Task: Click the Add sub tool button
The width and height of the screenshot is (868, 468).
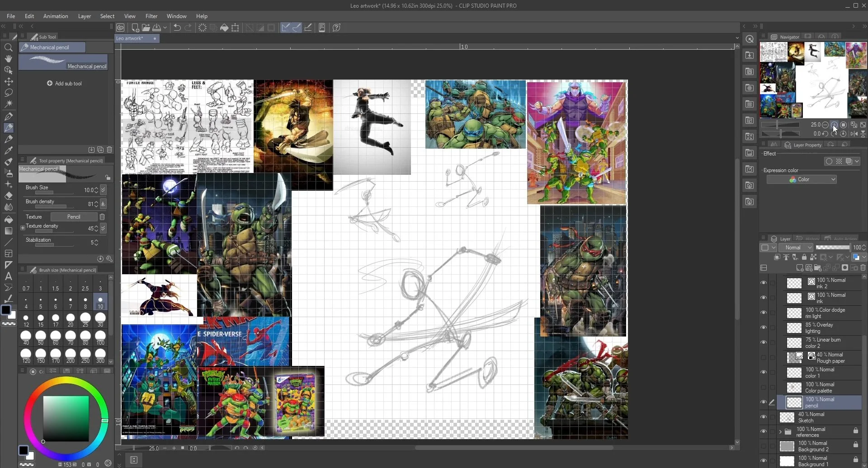Action: pos(64,83)
